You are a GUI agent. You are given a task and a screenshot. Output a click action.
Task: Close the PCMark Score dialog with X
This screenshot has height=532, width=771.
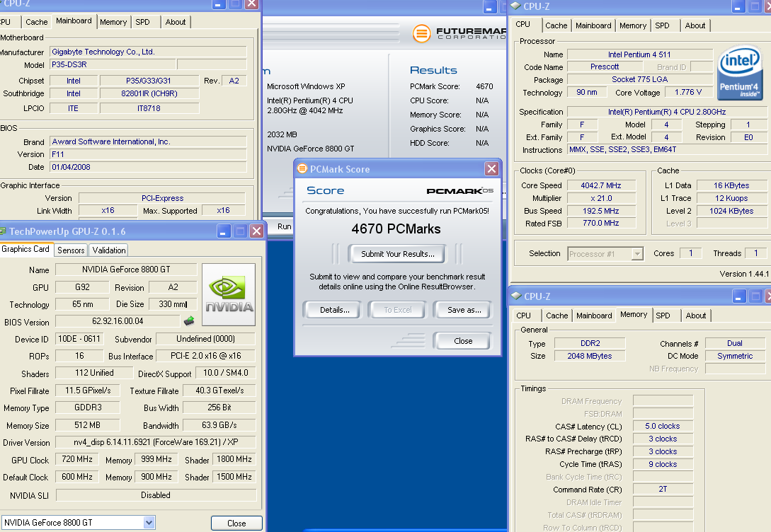click(491, 169)
